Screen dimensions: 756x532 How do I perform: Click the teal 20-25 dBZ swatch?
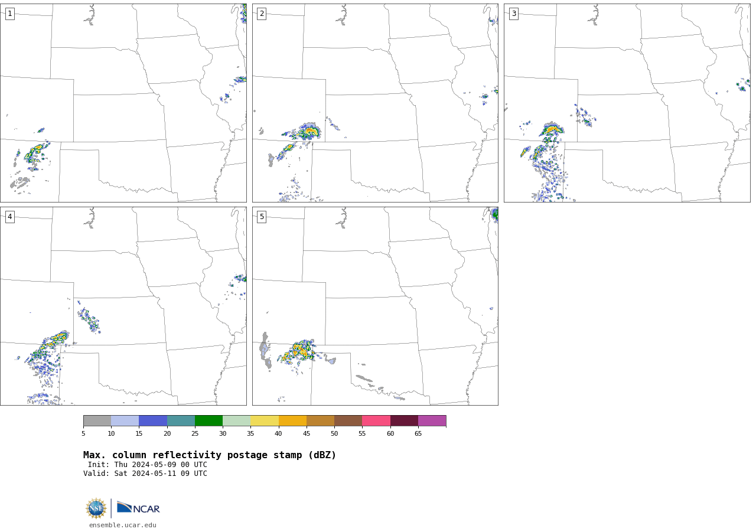(x=181, y=420)
